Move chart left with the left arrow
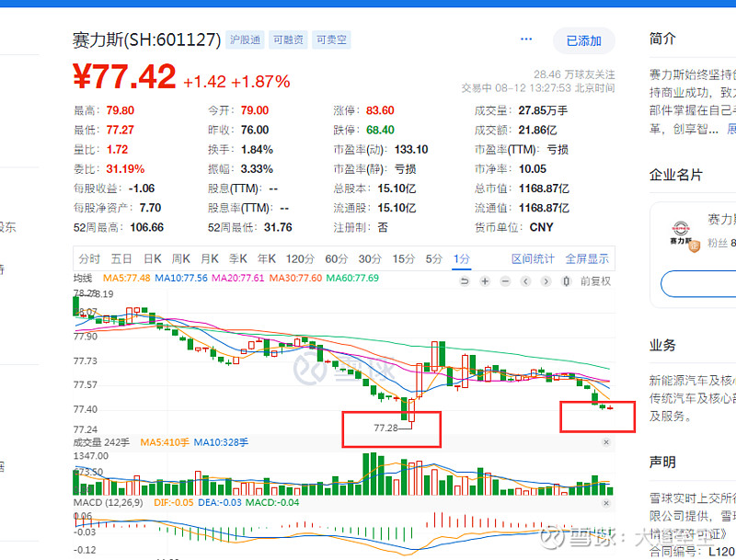736x560 pixels. tap(525, 281)
